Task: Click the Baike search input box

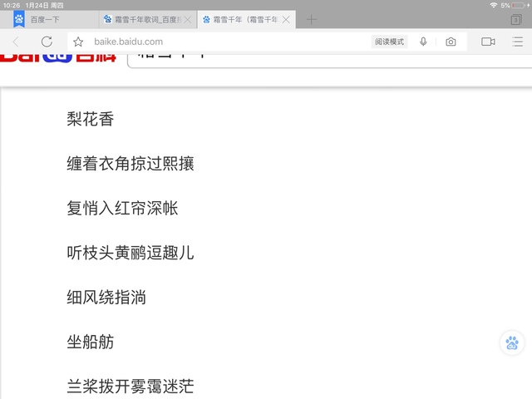Action: point(324,57)
